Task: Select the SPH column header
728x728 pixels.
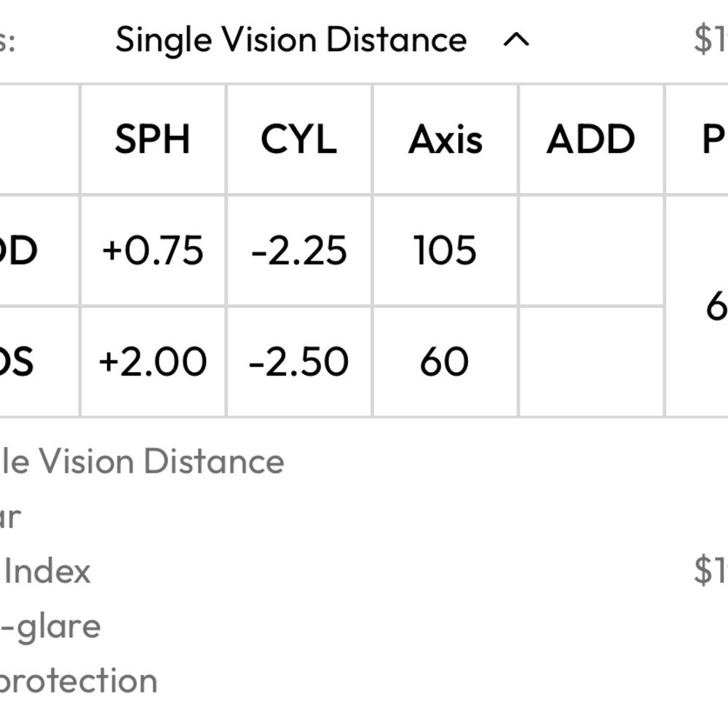Action: 153,139
